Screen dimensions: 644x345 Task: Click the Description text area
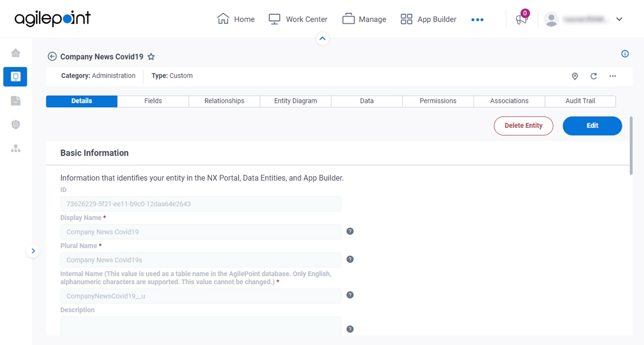pos(201,326)
